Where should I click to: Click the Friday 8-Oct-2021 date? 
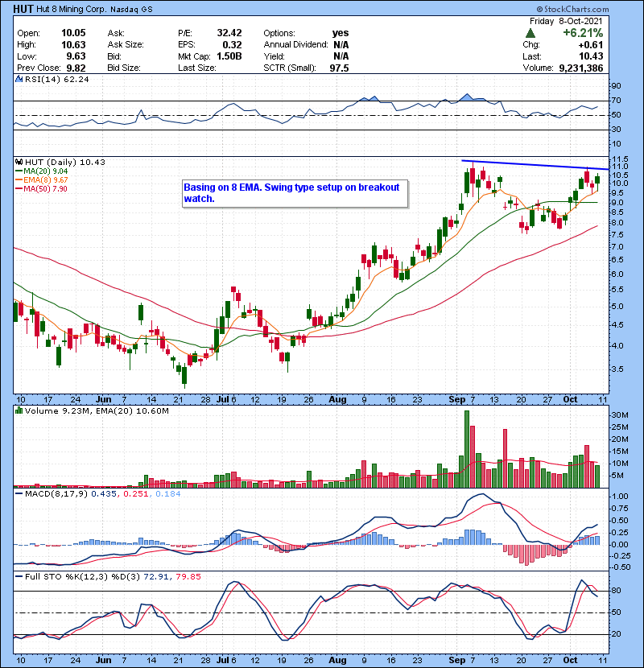tap(566, 21)
